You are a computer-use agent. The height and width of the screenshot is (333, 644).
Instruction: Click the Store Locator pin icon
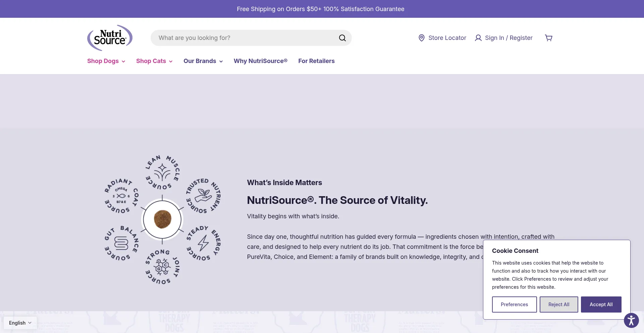click(x=422, y=38)
